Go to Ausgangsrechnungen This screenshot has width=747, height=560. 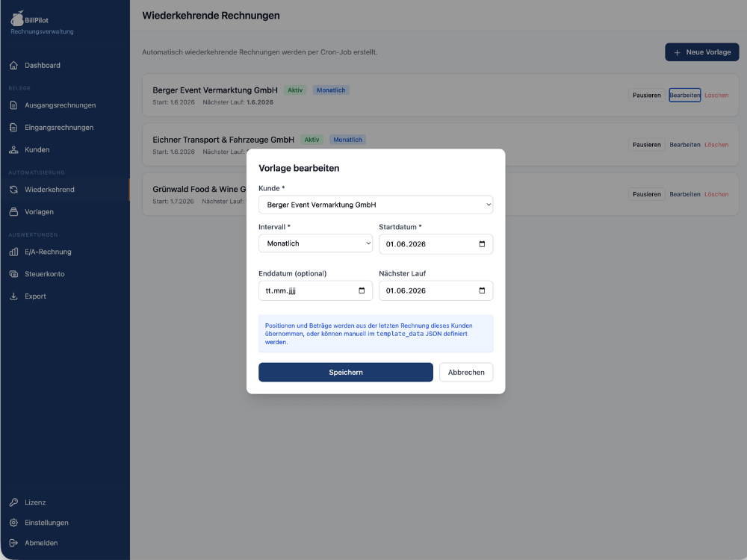65,105
